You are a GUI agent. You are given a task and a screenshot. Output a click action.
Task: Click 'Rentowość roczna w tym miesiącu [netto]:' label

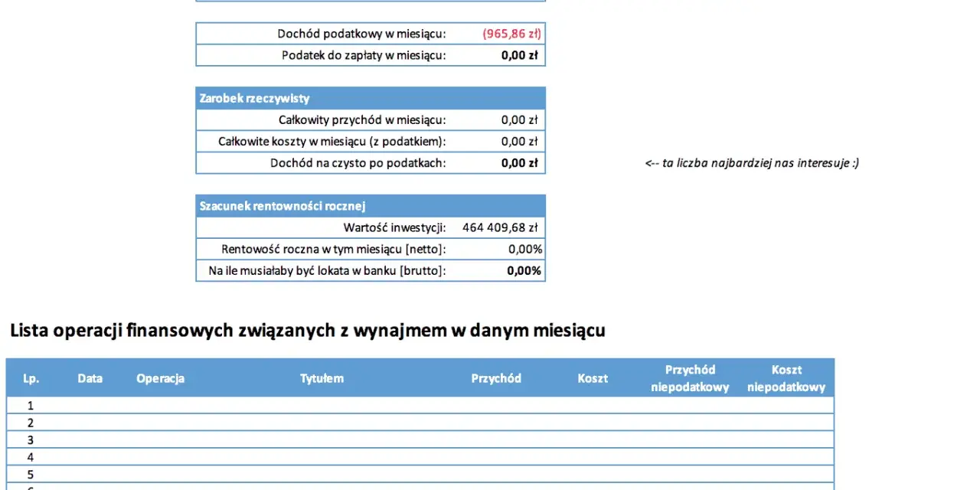click(334, 249)
